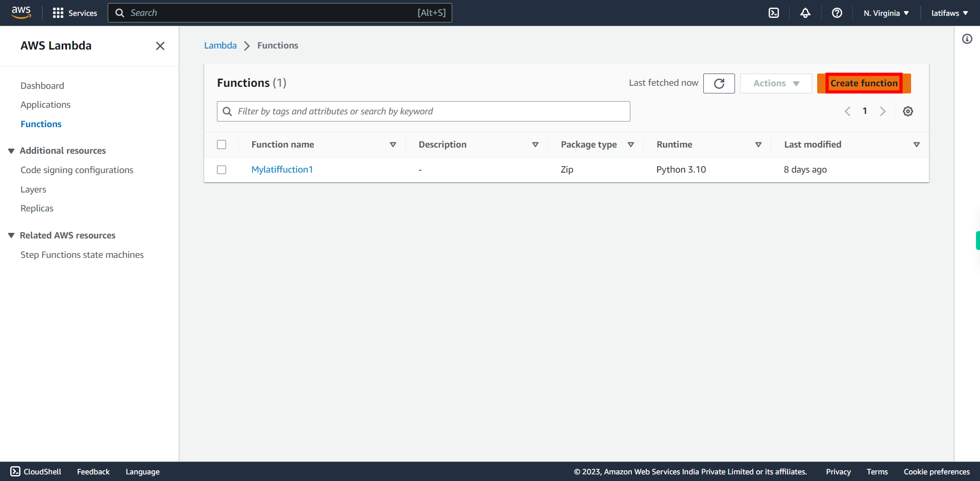Screen dimensions: 980x481
Task: Refresh the functions list
Action: pyautogui.click(x=719, y=83)
